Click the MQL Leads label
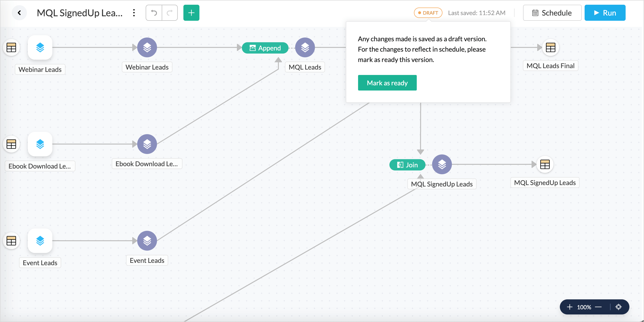The width and height of the screenshot is (644, 322). 305,67
